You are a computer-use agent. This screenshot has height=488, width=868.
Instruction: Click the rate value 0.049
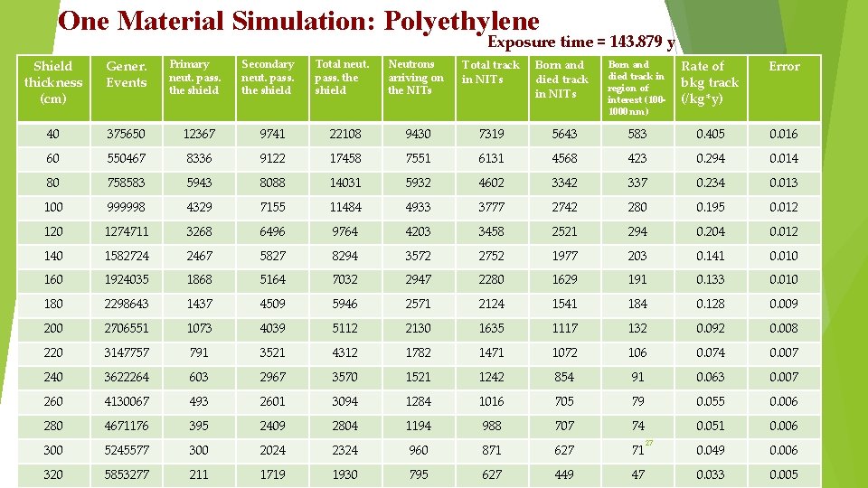[x=711, y=450]
